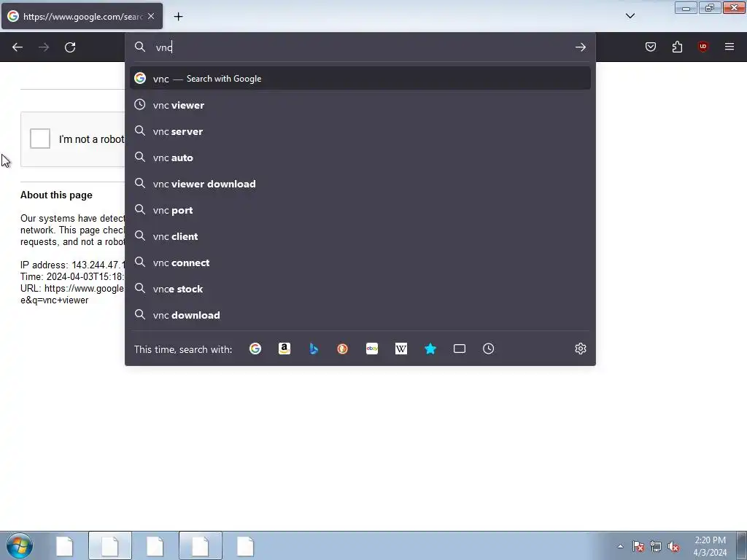Select the 'vnc client' suggestion

(360, 236)
